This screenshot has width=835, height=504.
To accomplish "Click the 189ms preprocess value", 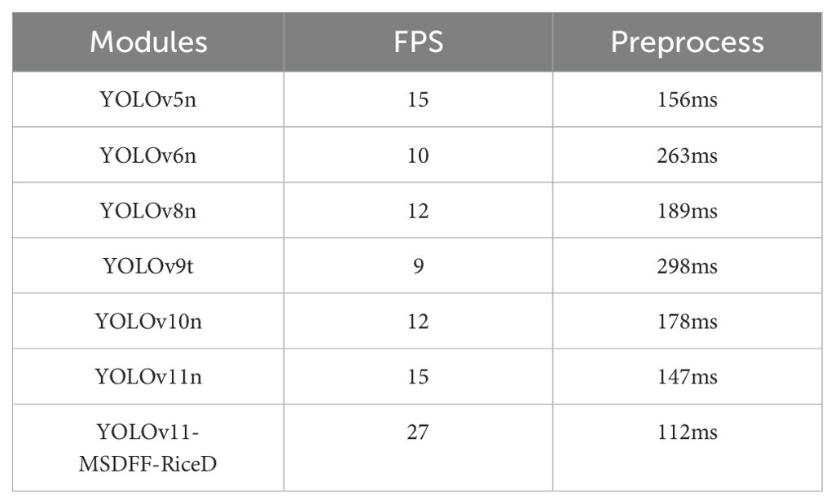I will coord(687,211).
